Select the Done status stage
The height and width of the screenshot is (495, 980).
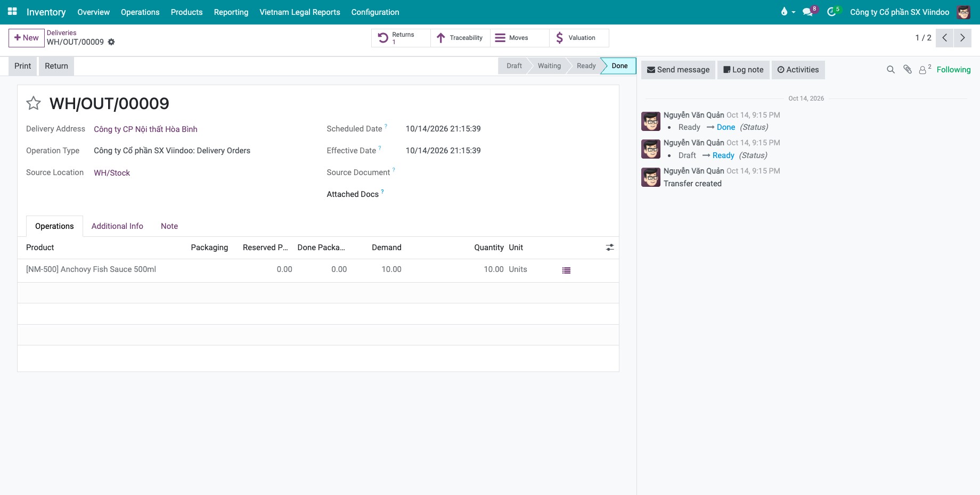[x=619, y=66]
